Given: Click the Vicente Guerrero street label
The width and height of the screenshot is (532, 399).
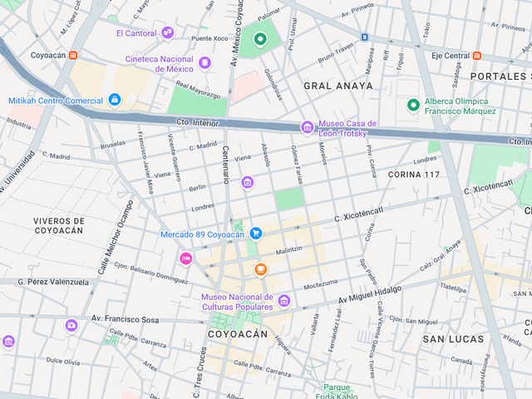Looking at the screenshot, I should coord(175,157).
